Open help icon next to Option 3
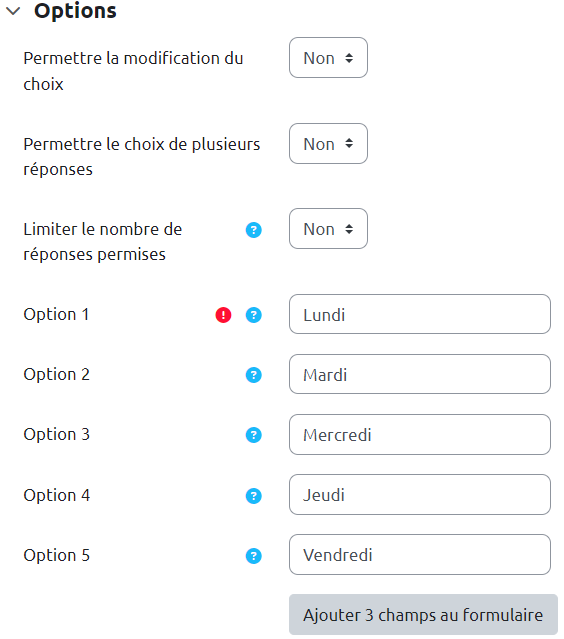This screenshot has width=564, height=639. pyautogui.click(x=253, y=435)
